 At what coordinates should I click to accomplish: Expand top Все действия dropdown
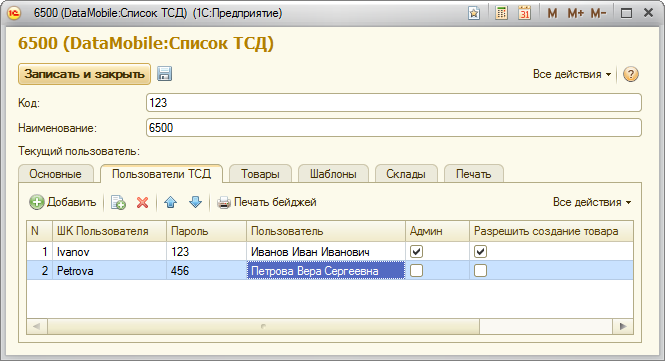572,74
